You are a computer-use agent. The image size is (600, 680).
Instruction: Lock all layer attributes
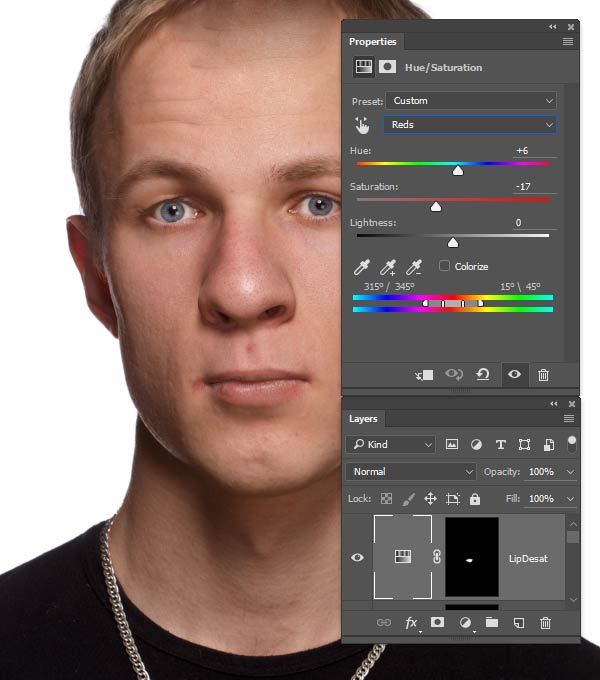pos(475,499)
